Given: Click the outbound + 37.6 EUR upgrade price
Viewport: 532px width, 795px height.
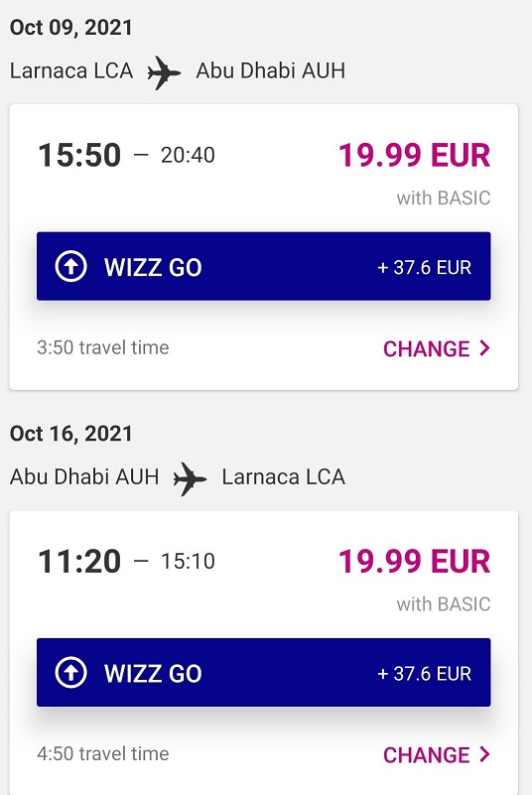Looking at the screenshot, I should tap(425, 267).
